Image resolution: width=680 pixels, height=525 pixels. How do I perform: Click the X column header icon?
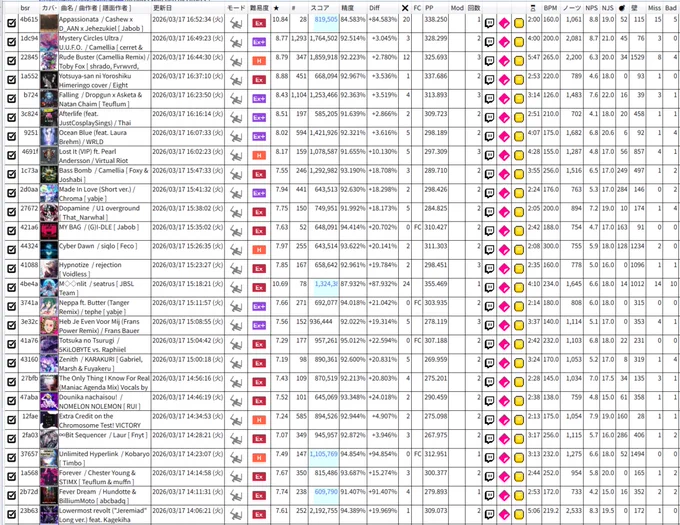click(x=405, y=8)
